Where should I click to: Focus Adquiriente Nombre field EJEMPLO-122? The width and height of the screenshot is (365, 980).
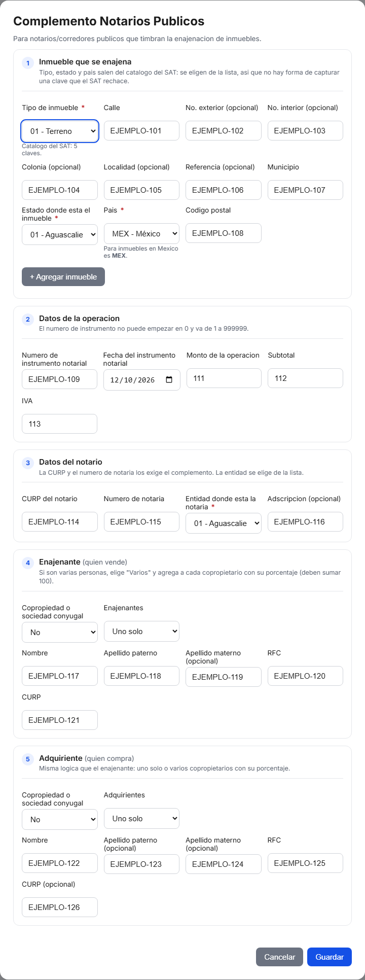(x=60, y=863)
